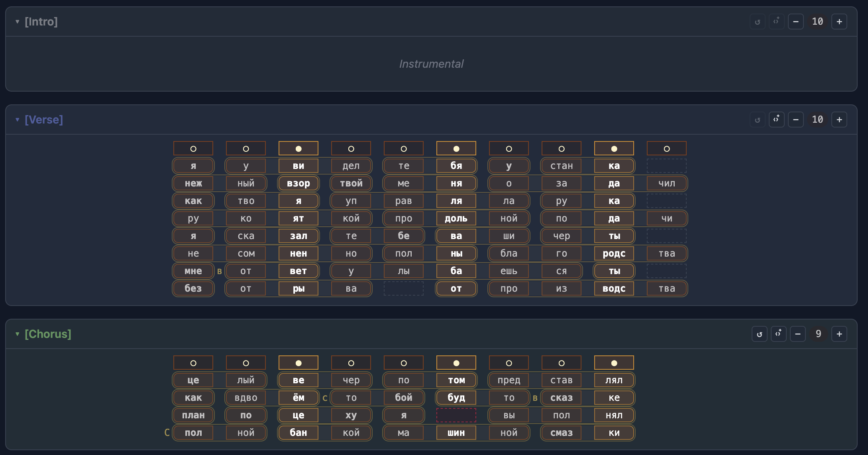This screenshot has width=868, height=455.
Task: Toggle third stressed beat marker in Verse
Action: click(x=298, y=149)
